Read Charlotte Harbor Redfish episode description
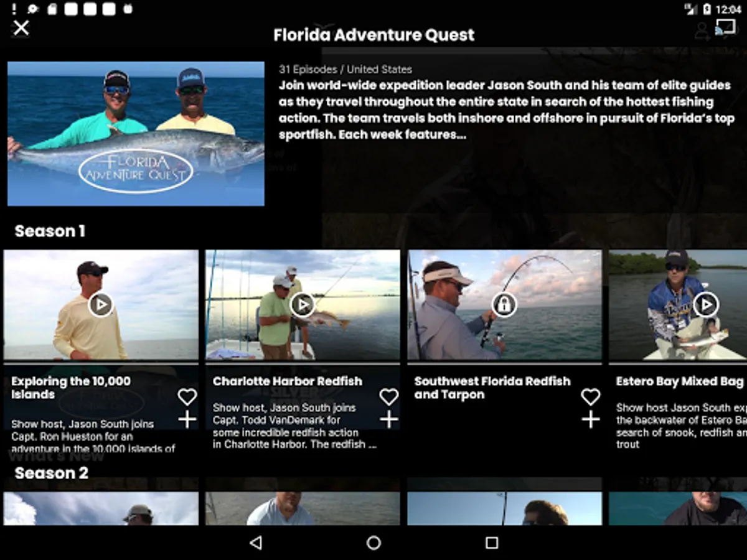The image size is (747, 560). [294, 426]
